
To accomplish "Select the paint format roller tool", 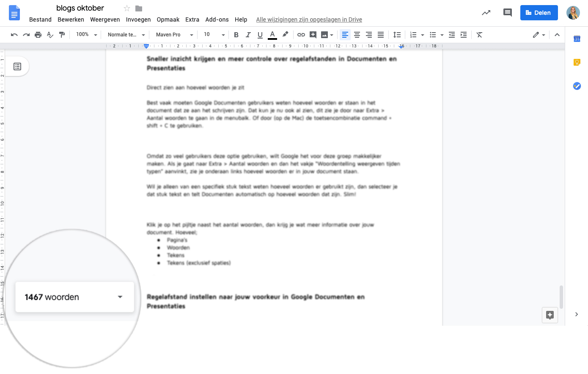I will (62, 35).
